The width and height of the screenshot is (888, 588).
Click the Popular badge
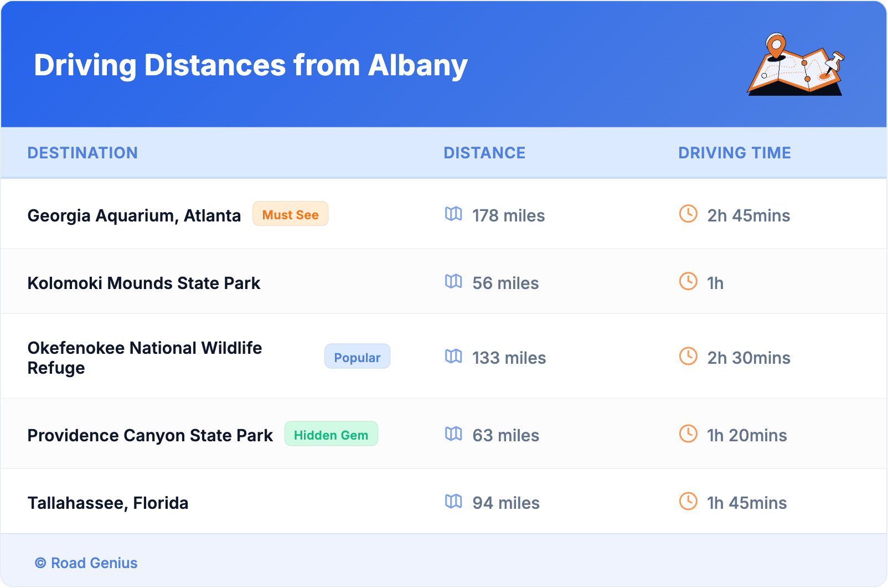(x=357, y=357)
